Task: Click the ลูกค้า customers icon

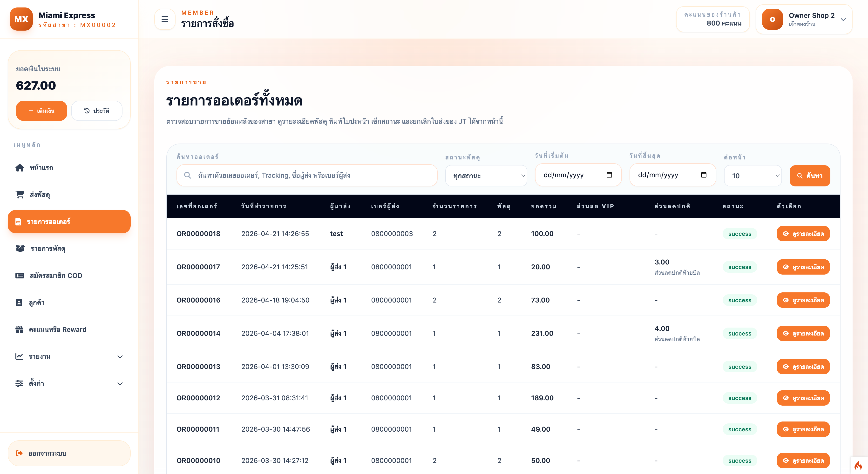Action: pyautogui.click(x=19, y=302)
